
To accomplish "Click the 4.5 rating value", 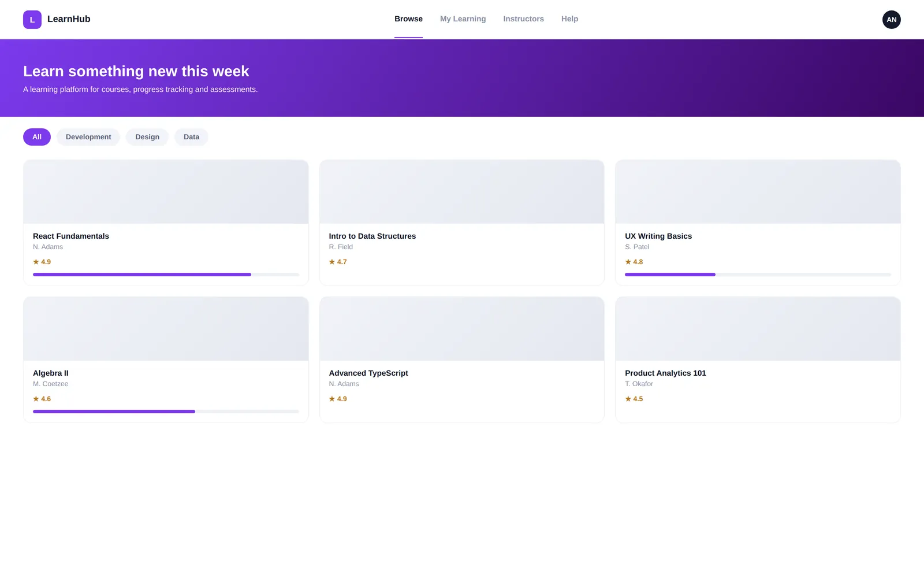I will [638, 399].
